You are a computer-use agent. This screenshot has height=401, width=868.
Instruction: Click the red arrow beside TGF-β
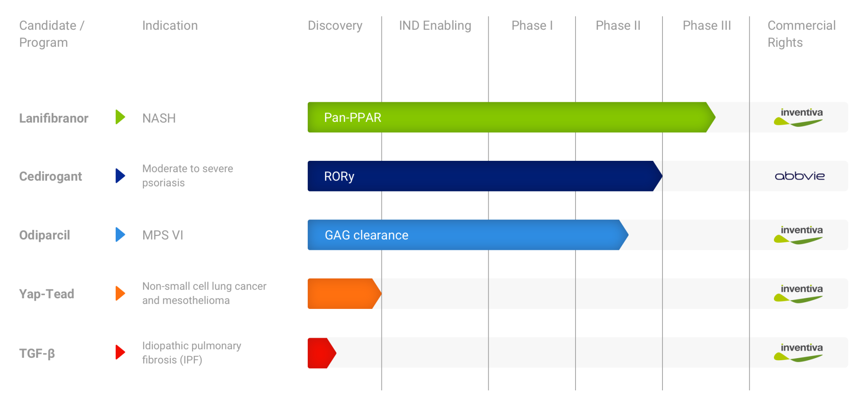[120, 352]
